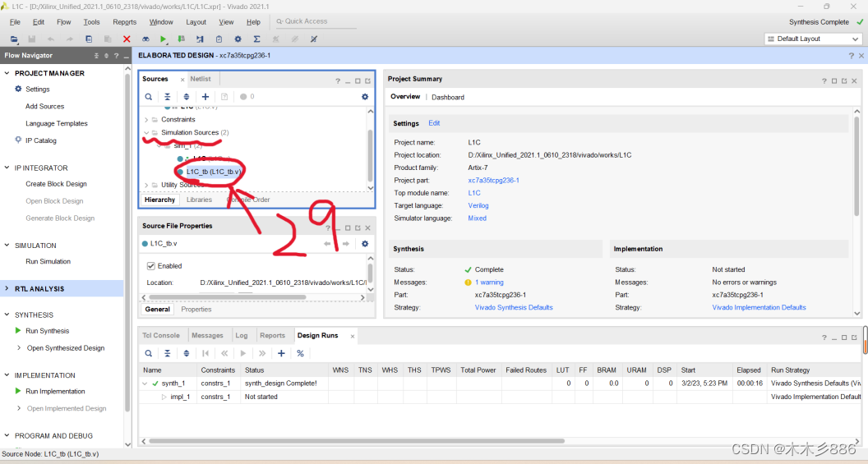Click the Create Block Design item

pyautogui.click(x=56, y=184)
